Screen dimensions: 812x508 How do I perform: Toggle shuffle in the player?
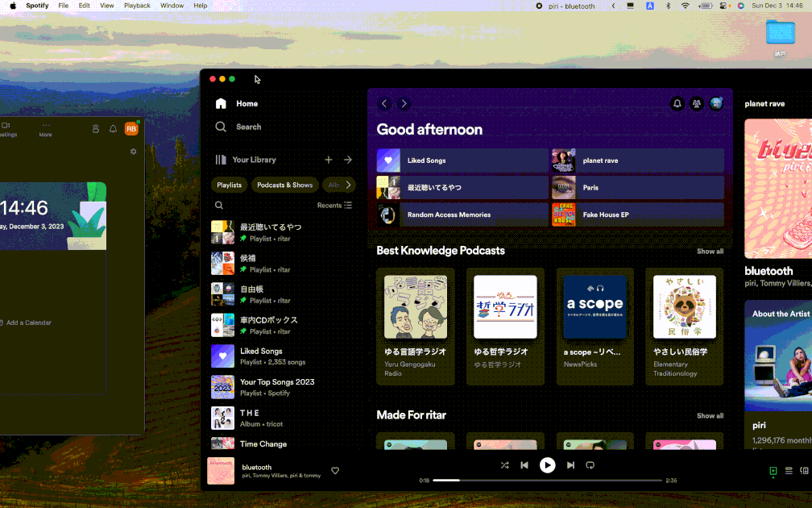(x=504, y=465)
